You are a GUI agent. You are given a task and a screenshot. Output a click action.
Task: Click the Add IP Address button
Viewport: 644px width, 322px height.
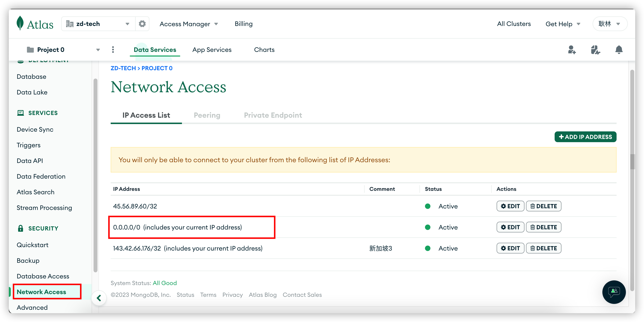pyautogui.click(x=585, y=137)
